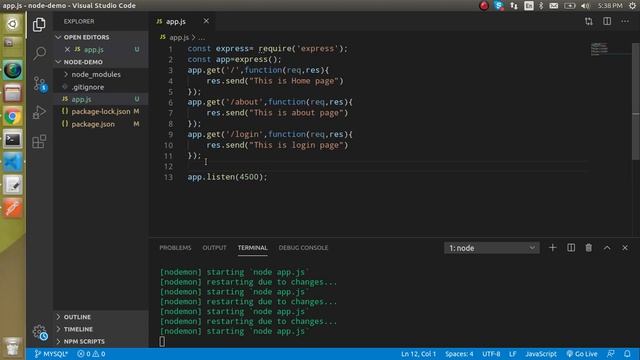Open the volume indicator in top bar

[585, 6]
